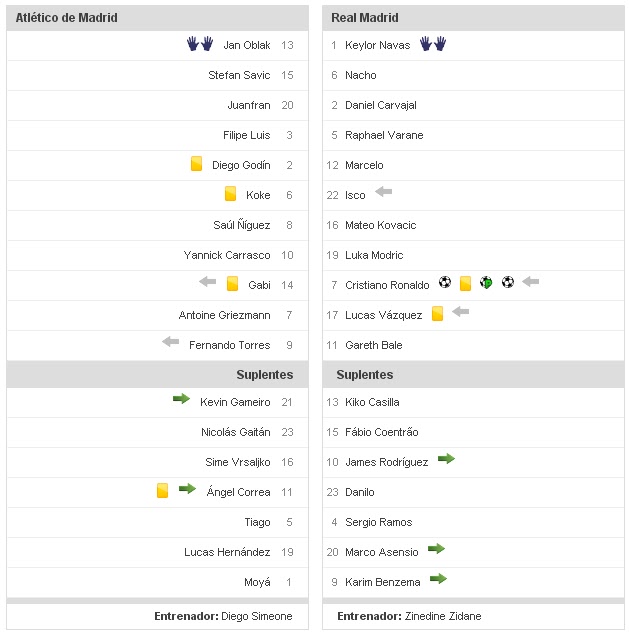Click the gloves icon next to Keylor Navas
Viewport: 629px width, 636px height.
pos(432,44)
